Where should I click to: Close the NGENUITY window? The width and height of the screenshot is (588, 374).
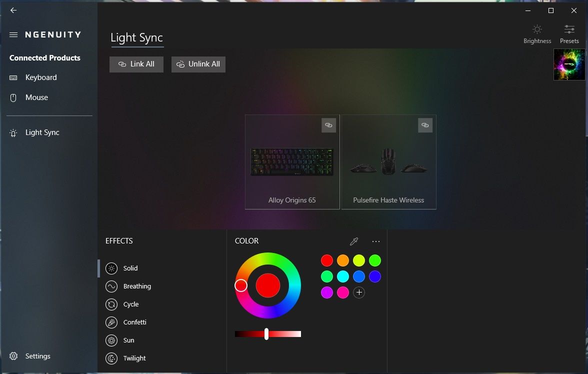[x=574, y=10]
